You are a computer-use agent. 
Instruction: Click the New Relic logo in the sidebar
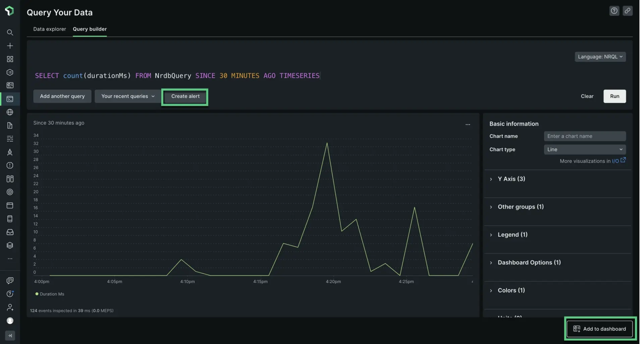pos(10,11)
